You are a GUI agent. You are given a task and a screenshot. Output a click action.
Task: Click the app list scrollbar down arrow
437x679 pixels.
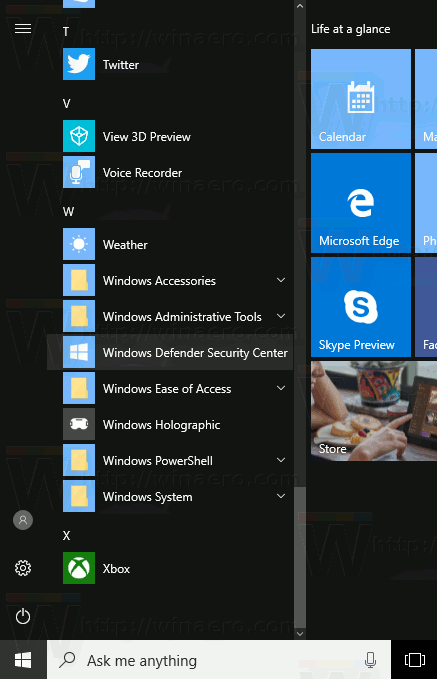click(x=300, y=634)
